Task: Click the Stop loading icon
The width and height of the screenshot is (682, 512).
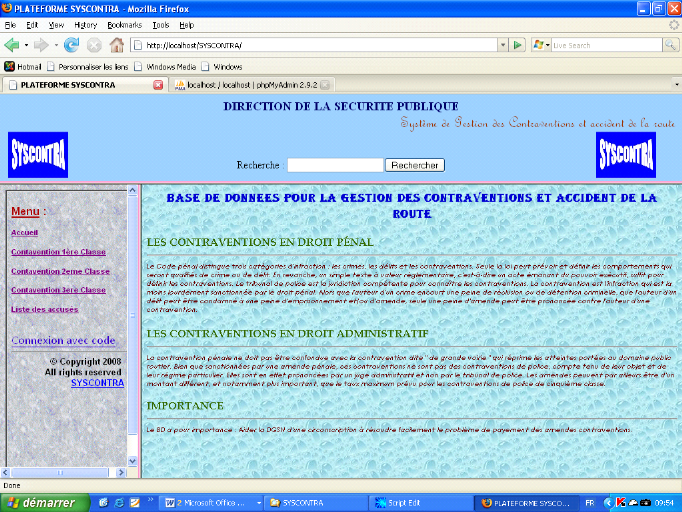Action: point(94,45)
